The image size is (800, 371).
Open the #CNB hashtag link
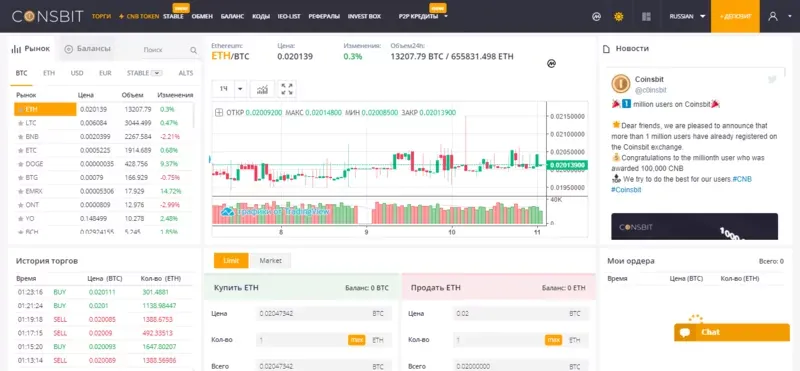click(x=742, y=179)
